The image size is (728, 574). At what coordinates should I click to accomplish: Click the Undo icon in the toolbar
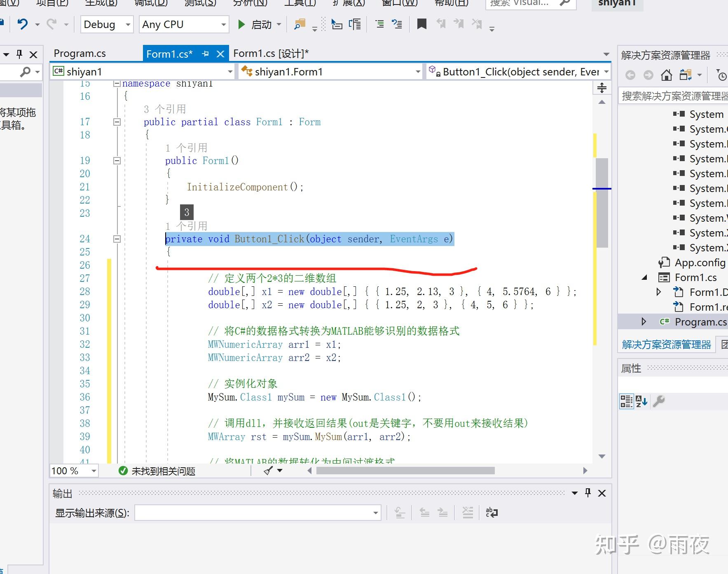click(23, 24)
